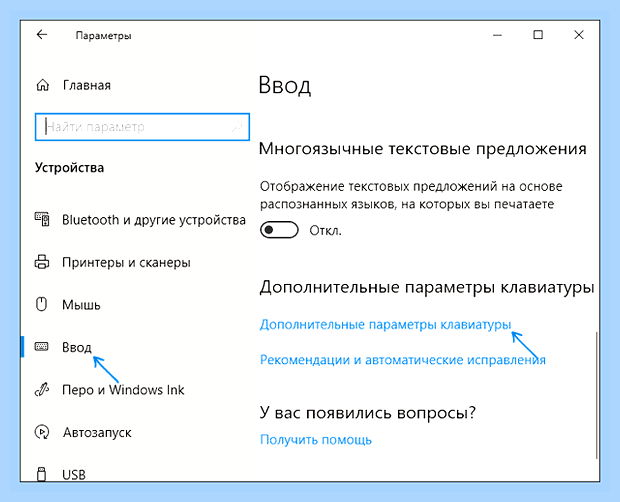Click the printer icon in sidebar
620x502 pixels.
[42, 262]
